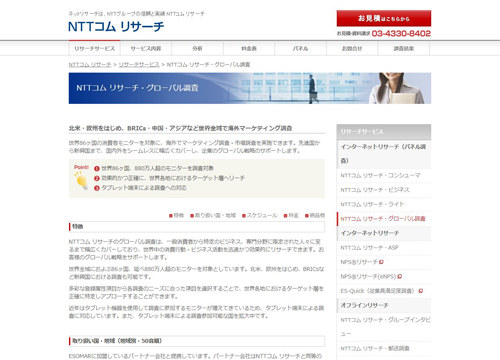
Task: Open sidebar link NPS®リサーチ
Action: point(359,262)
